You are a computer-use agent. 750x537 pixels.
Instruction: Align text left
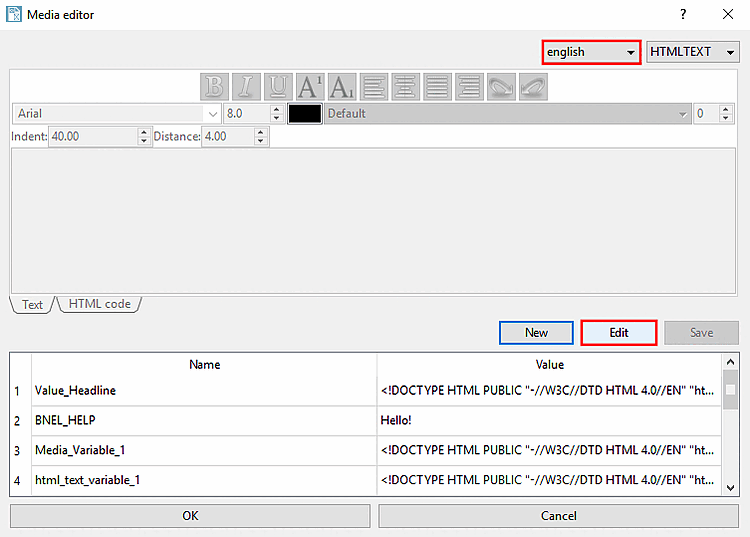[x=374, y=87]
